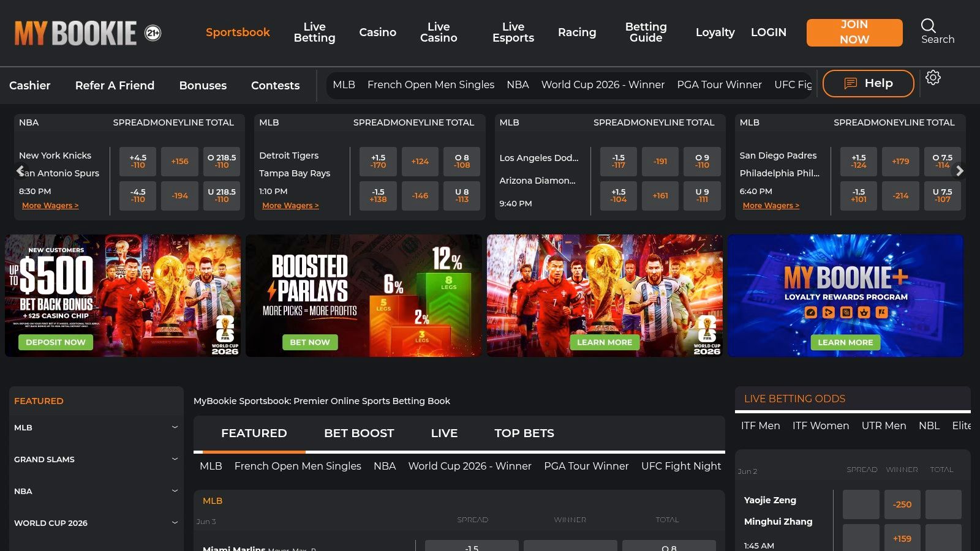Select French Open Men Singles in top bar
Image resolution: width=980 pixels, height=551 pixels.
click(431, 84)
